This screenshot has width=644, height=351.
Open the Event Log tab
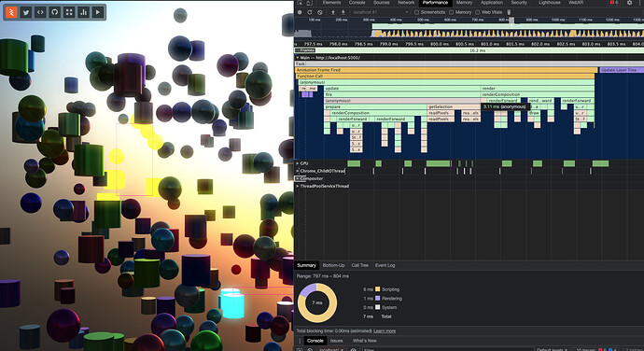pos(385,265)
